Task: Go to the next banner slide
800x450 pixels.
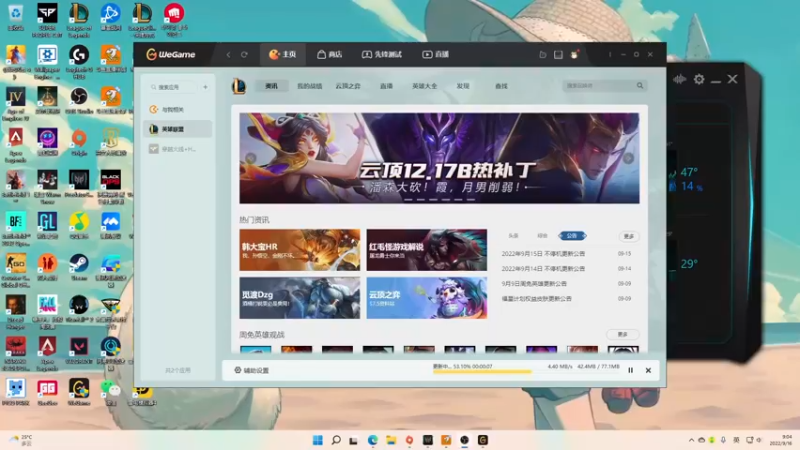Action: [x=629, y=158]
